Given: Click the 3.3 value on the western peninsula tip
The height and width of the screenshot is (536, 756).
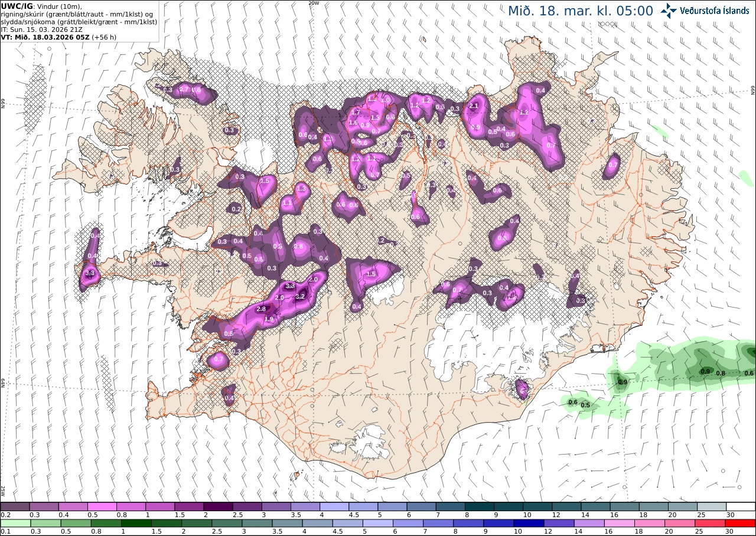Looking at the screenshot, I should pos(90,274).
